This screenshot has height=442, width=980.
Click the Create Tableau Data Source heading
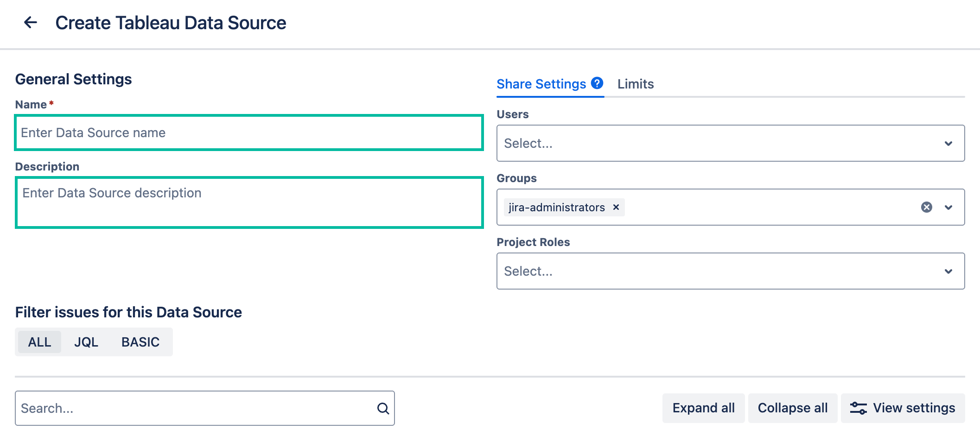click(x=171, y=23)
